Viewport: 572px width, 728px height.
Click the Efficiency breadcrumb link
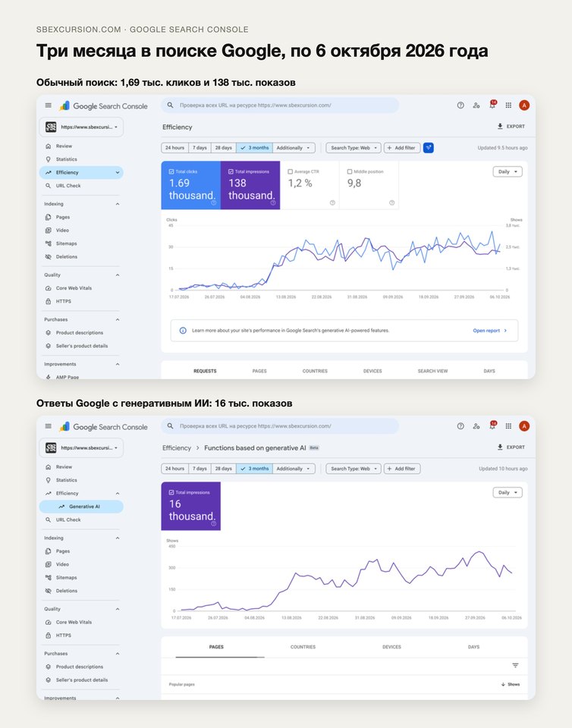click(177, 447)
